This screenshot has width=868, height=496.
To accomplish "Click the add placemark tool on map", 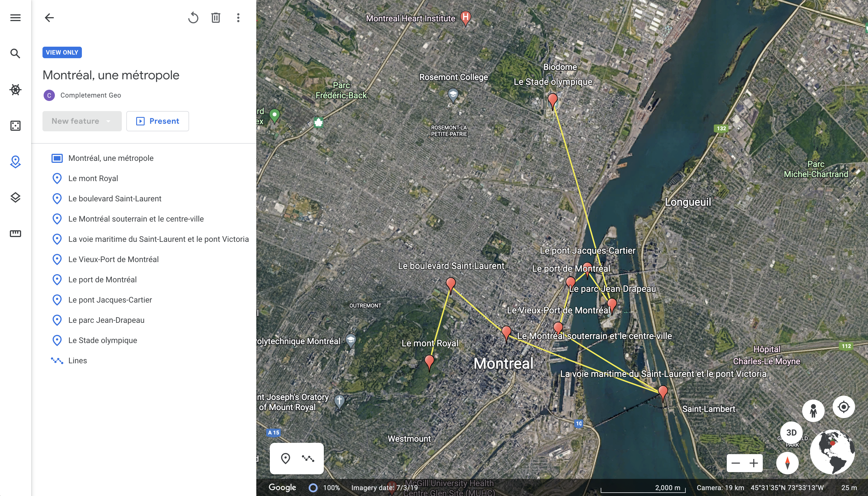I will (x=286, y=459).
